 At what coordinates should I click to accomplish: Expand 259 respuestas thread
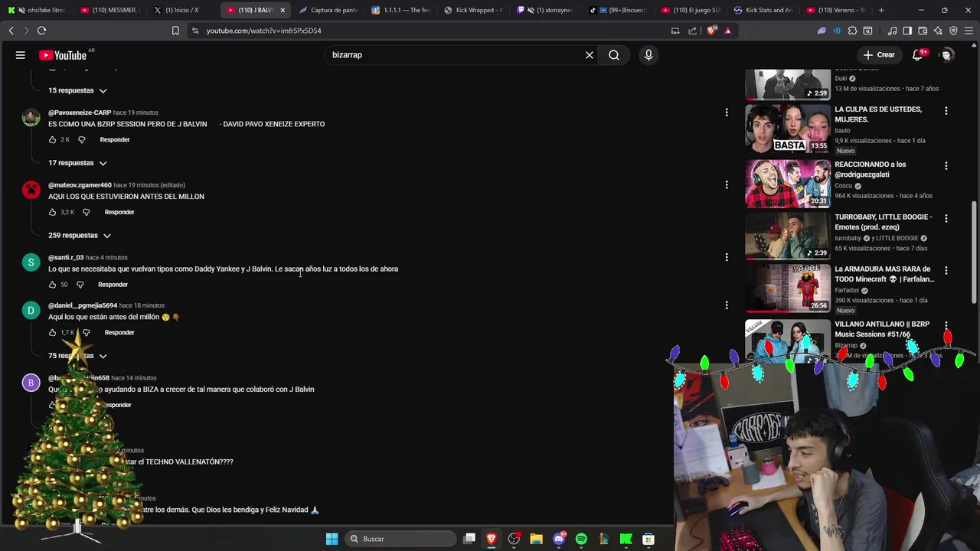tap(80, 236)
